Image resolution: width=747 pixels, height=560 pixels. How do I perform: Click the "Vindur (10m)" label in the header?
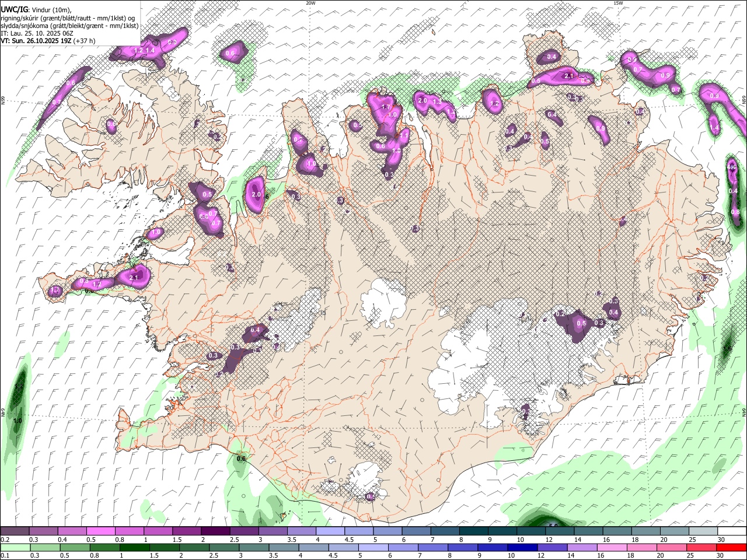click(x=51, y=10)
